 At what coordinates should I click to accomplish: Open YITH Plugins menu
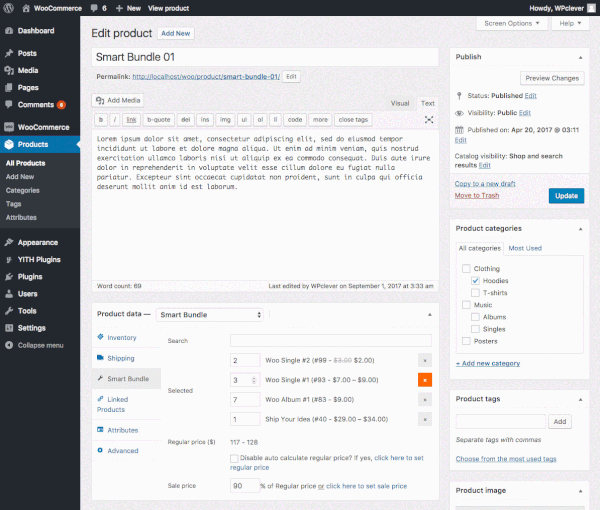[40, 259]
